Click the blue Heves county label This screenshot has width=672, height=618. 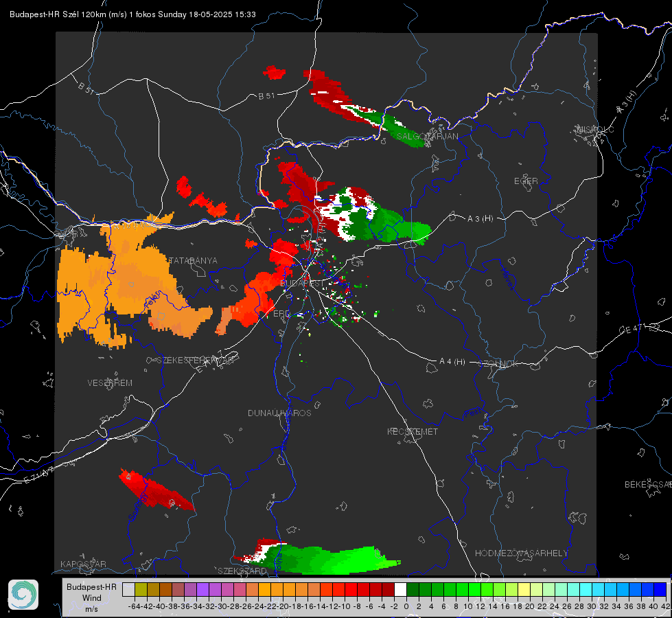(507, 279)
